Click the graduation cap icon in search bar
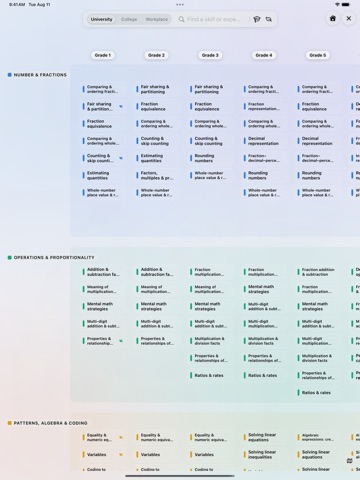The width and height of the screenshot is (360, 480). coord(256,19)
